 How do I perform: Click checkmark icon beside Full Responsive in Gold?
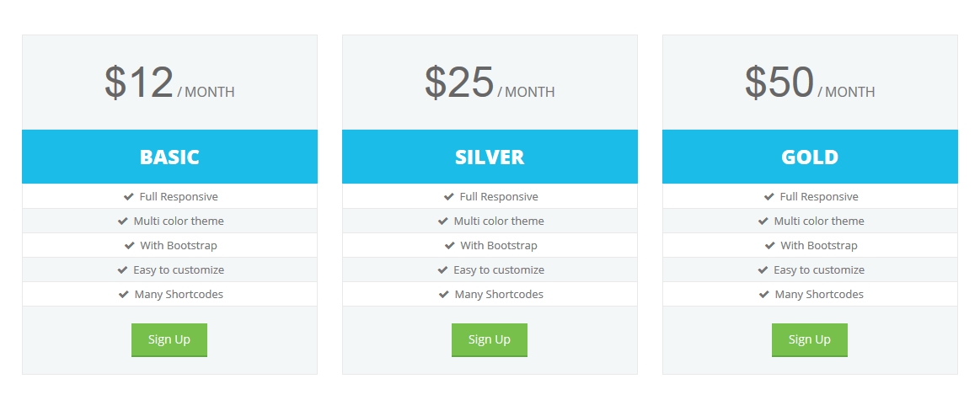coord(769,196)
